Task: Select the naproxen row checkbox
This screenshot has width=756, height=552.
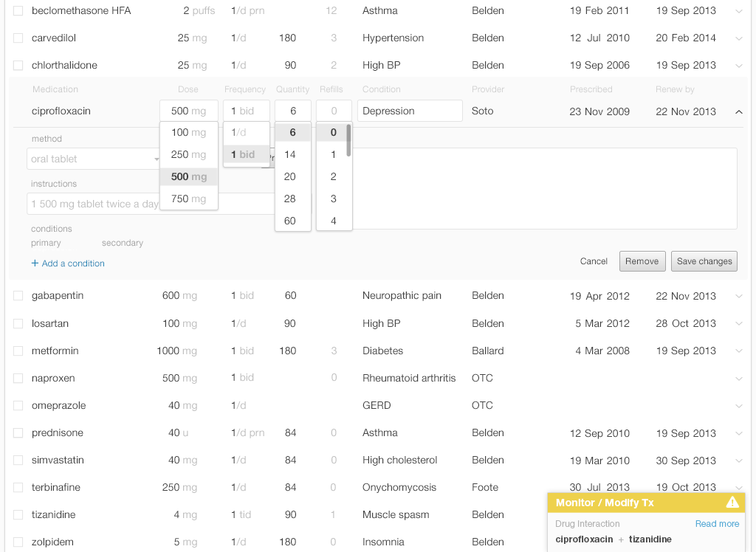Action: tap(18, 379)
